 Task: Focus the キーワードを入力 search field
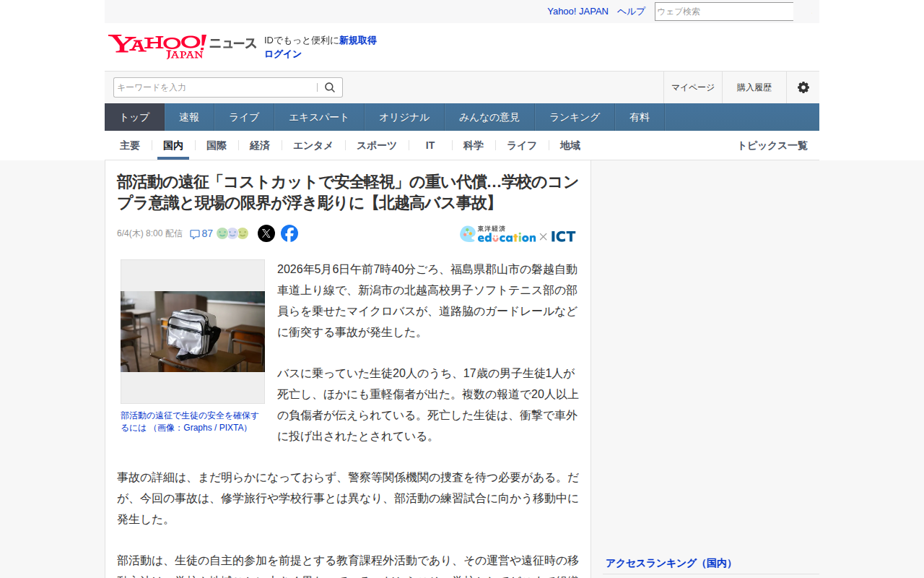point(215,87)
